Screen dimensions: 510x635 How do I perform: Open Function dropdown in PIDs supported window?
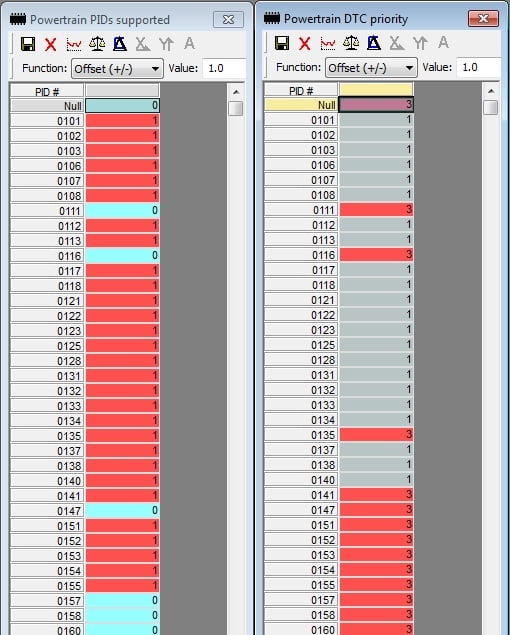(117, 69)
